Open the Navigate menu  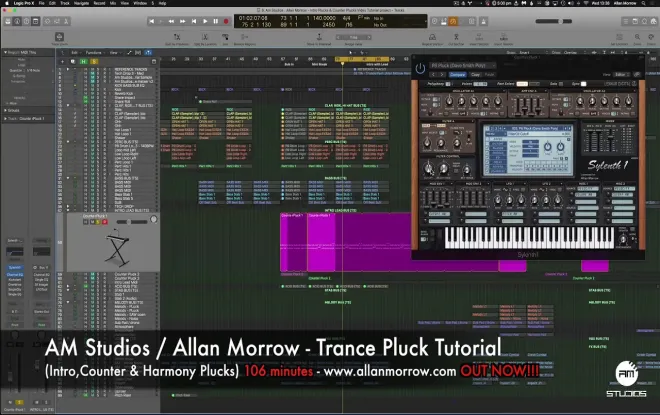click(x=82, y=3)
